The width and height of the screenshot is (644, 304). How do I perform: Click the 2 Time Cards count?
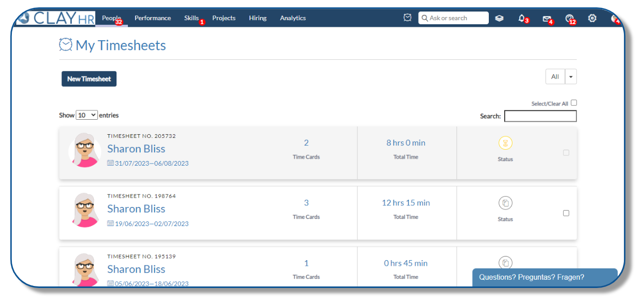point(306,143)
